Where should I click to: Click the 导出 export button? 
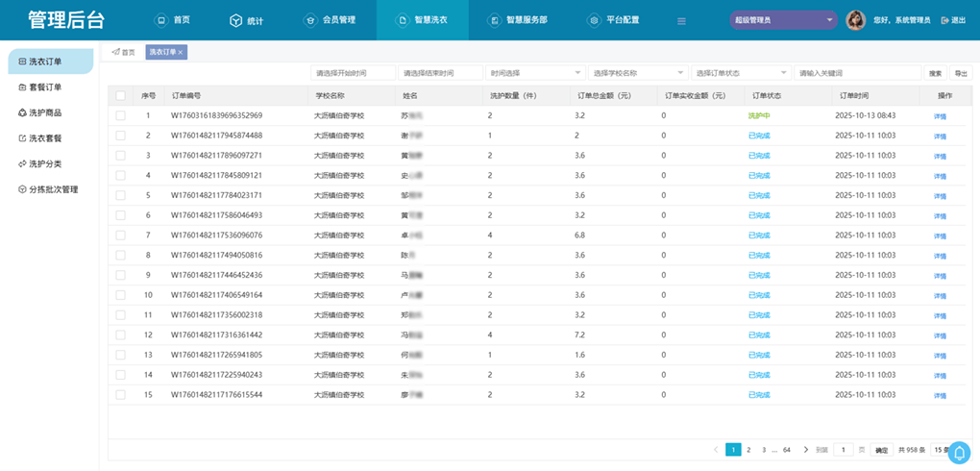point(960,73)
